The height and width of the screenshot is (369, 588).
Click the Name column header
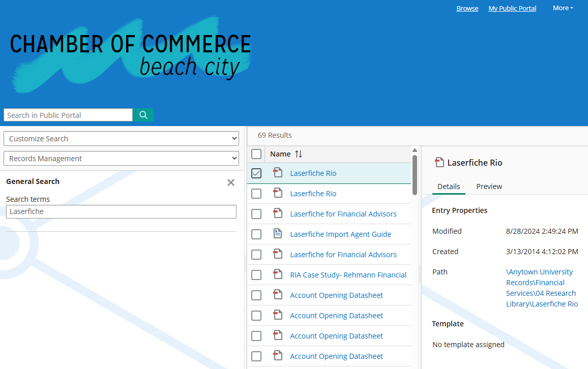(280, 154)
